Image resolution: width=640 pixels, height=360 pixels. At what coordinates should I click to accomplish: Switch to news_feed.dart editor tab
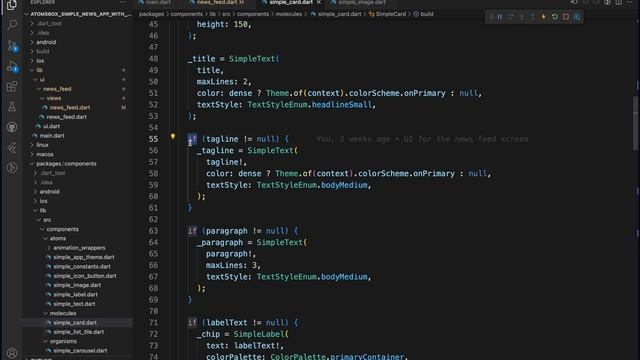click(217, 2)
